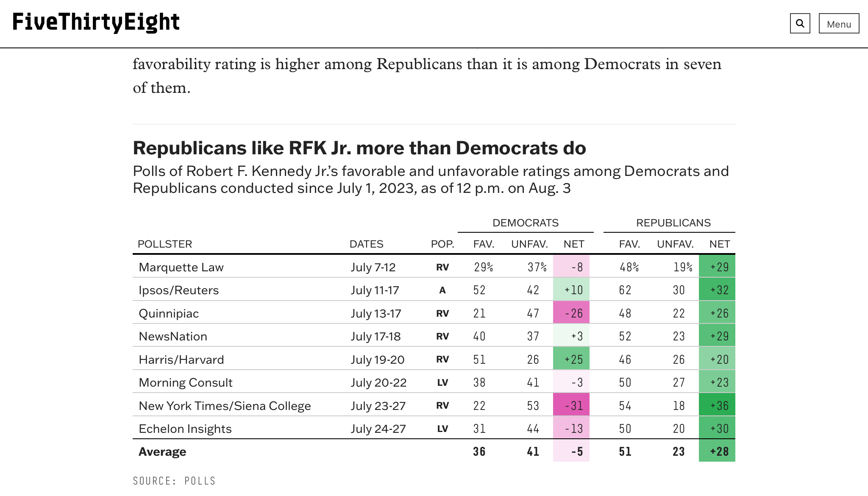Viewport: 868px width, 496px height.
Task: Click the chart title about RFK Jr.
Action: [x=359, y=148]
